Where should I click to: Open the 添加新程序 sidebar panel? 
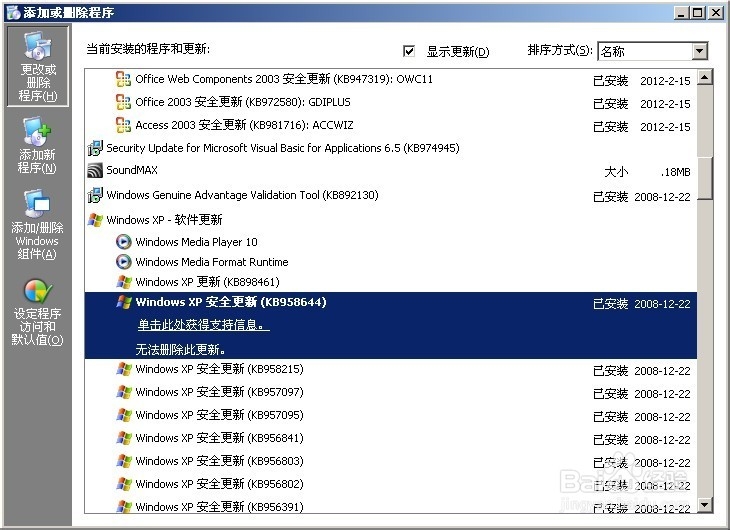37,145
